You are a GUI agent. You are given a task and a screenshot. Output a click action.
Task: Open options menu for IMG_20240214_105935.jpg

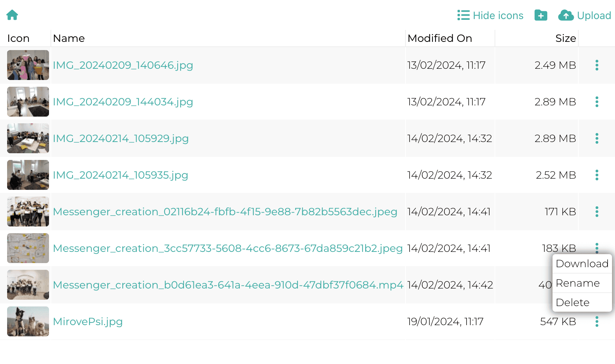tap(597, 175)
